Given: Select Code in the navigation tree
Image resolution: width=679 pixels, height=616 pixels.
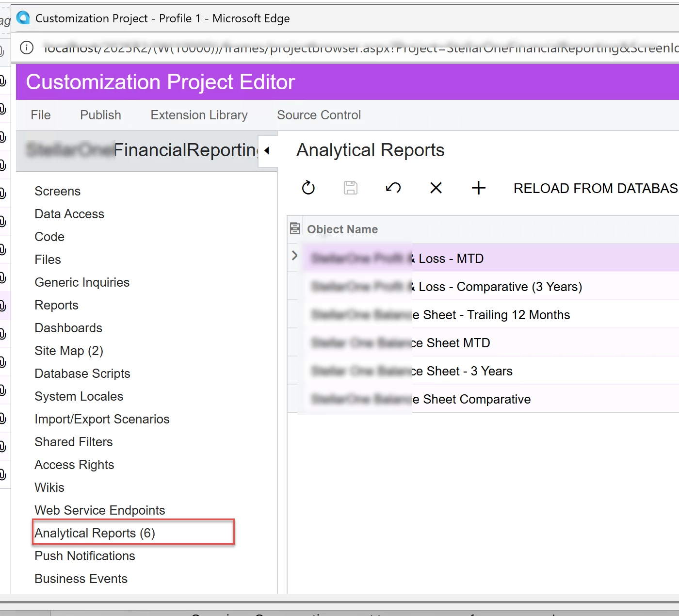Looking at the screenshot, I should (x=49, y=237).
